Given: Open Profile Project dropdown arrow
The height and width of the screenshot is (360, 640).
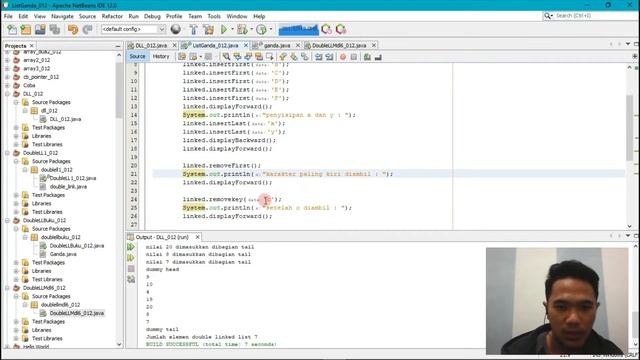Looking at the screenshot, I should pyautogui.click(x=271, y=29).
